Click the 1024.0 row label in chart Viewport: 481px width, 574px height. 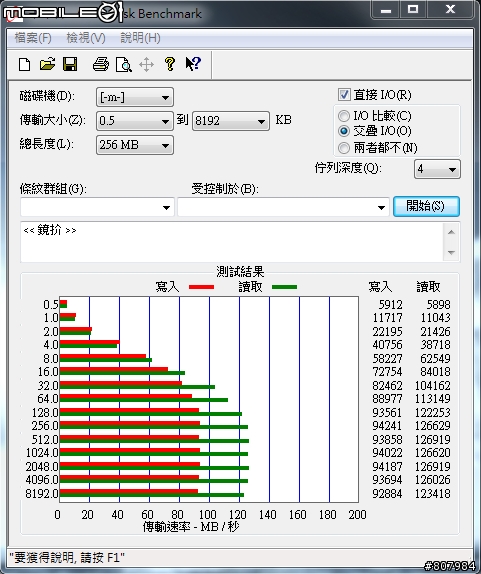pos(42,453)
